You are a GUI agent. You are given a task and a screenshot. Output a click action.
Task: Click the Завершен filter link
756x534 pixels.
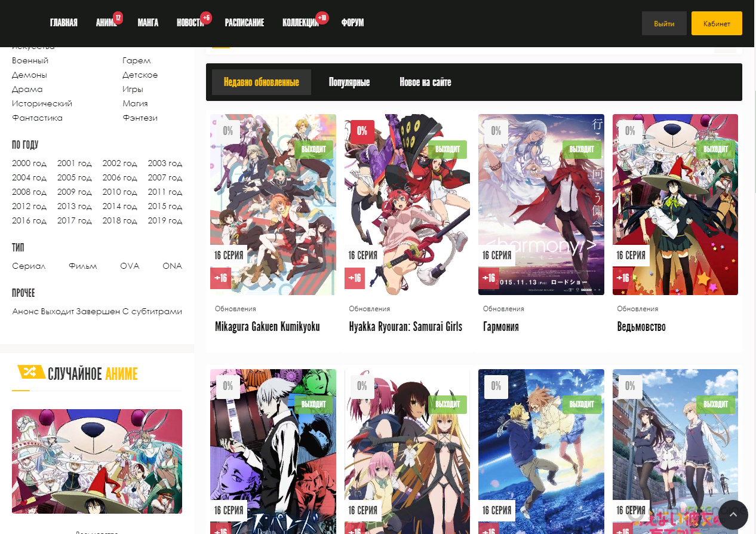click(98, 311)
